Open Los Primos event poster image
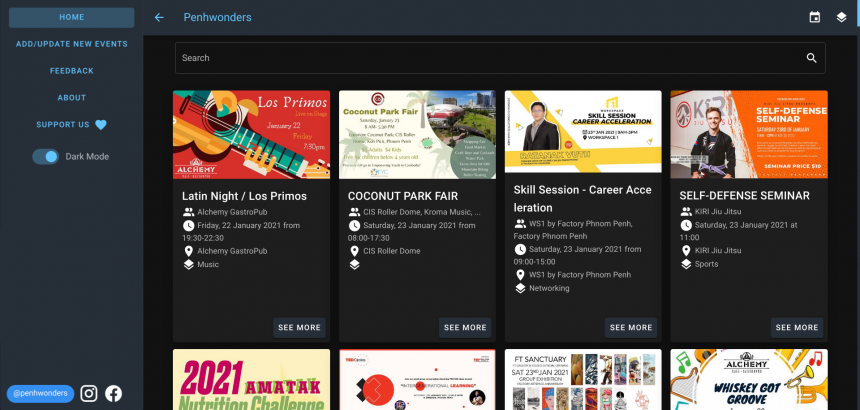860x410 pixels. click(252, 135)
